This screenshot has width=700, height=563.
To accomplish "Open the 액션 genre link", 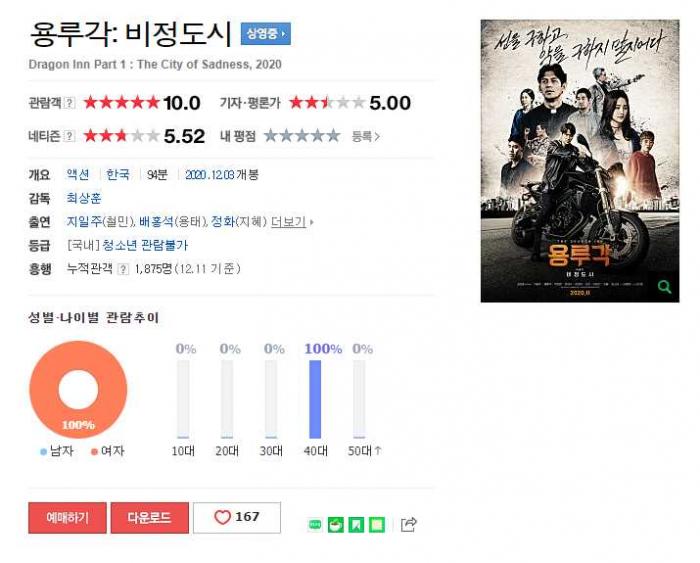I will pos(78,174).
